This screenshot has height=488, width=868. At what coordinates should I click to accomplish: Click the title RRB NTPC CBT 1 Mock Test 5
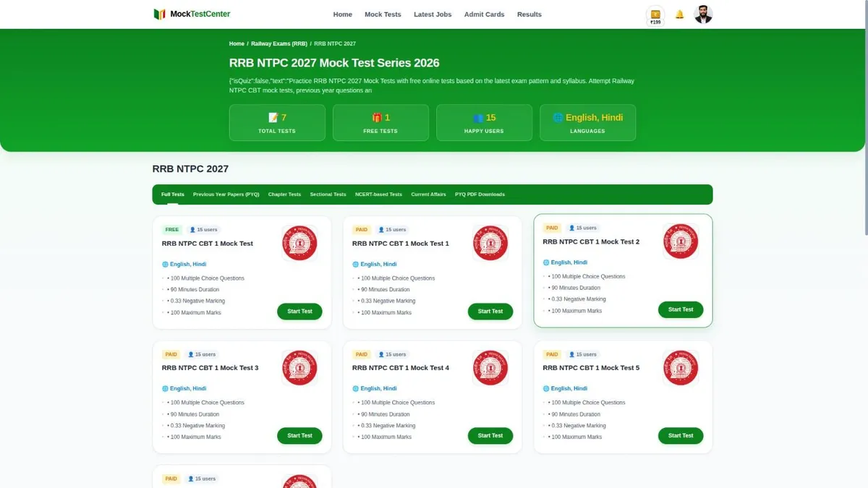(591, 368)
